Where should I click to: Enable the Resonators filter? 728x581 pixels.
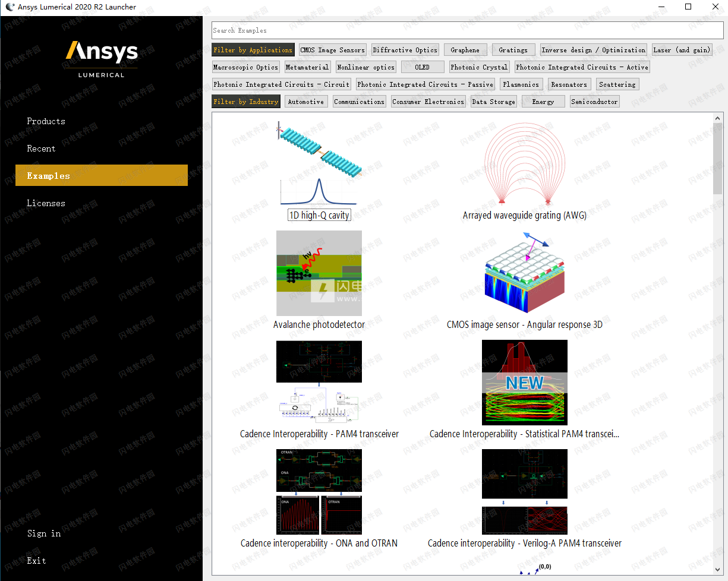coord(569,84)
